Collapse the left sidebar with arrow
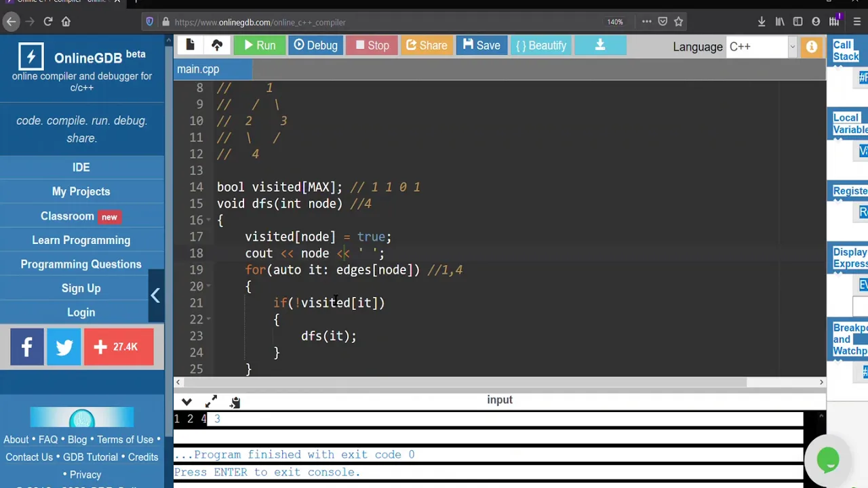 coord(155,296)
